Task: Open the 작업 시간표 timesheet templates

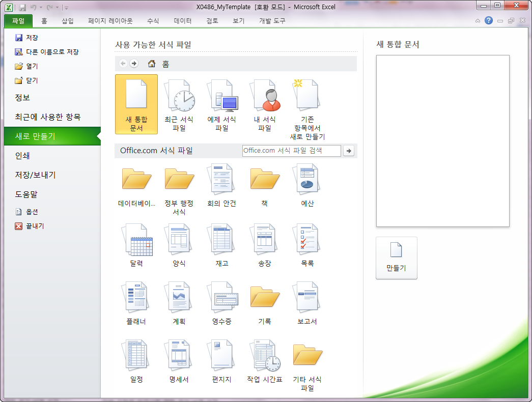Action: click(x=265, y=361)
